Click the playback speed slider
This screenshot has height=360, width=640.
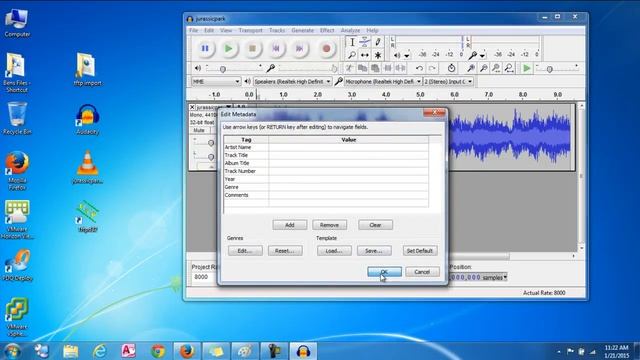click(x=557, y=69)
